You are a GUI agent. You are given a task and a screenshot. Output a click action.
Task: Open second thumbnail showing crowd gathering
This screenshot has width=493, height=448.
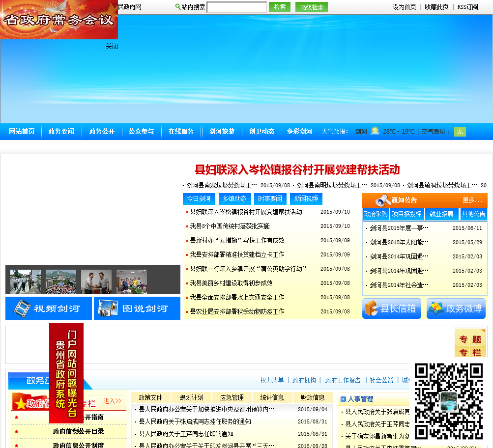coord(60,281)
